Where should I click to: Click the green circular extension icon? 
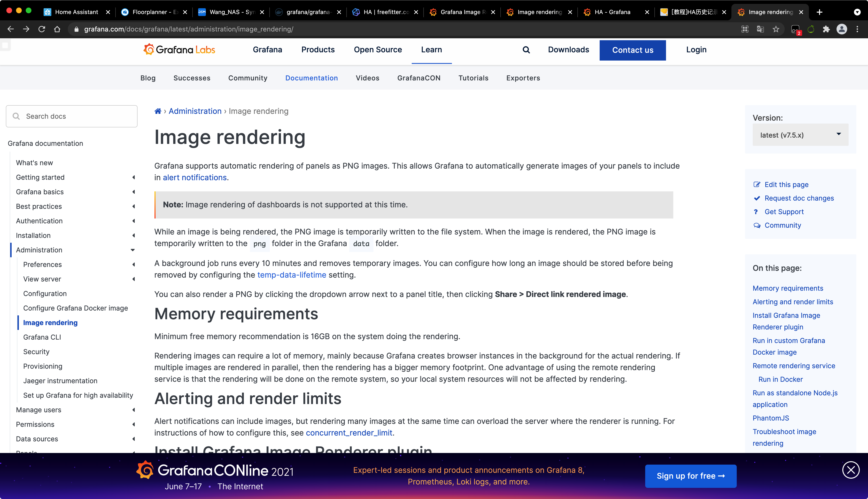coord(810,29)
